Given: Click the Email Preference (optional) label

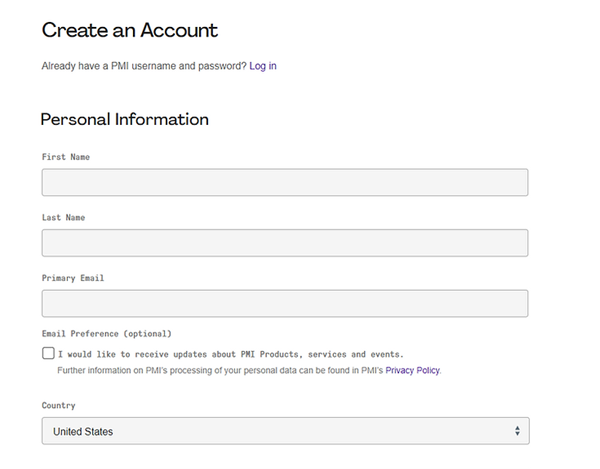Looking at the screenshot, I should [x=106, y=333].
